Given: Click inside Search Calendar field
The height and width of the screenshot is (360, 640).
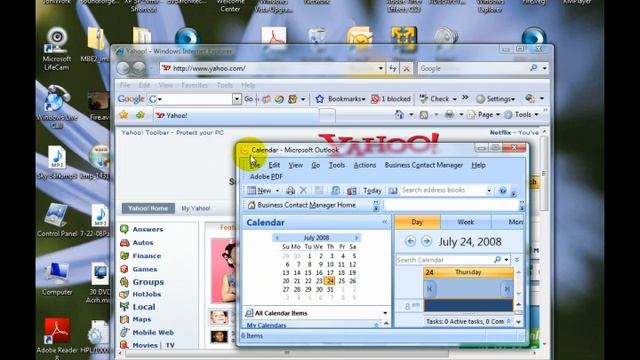Looking at the screenshot, I should pos(444,260).
